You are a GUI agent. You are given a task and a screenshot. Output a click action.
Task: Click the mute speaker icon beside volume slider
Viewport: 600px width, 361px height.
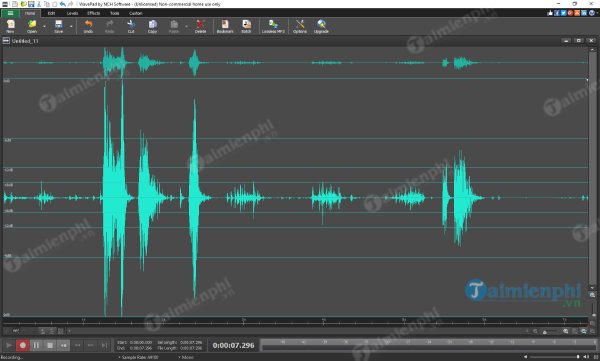coord(526,357)
